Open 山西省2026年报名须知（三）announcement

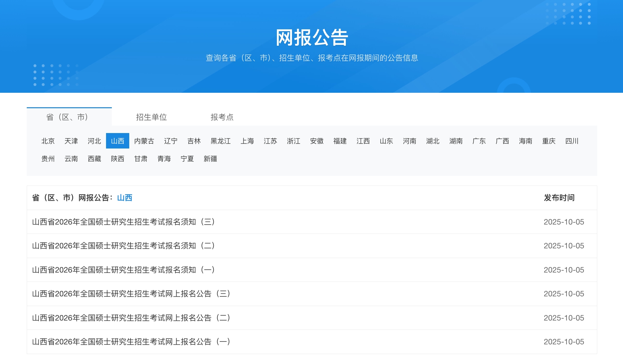coord(123,222)
